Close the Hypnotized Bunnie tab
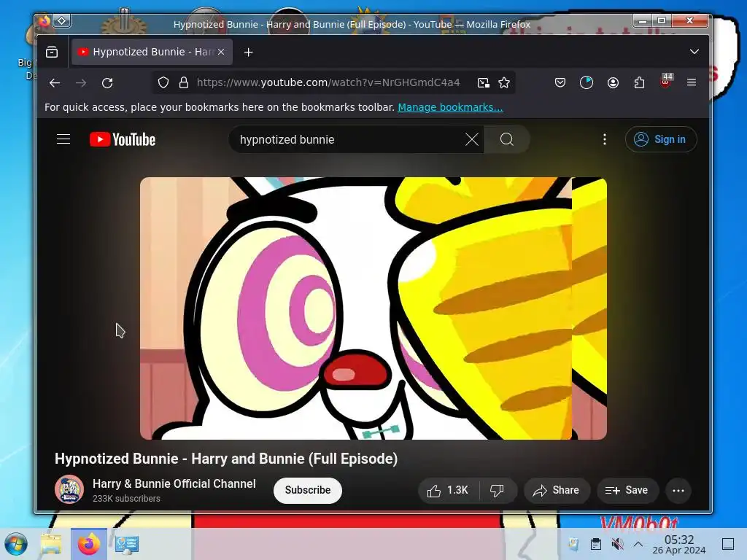747x560 pixels. (221, 52)
